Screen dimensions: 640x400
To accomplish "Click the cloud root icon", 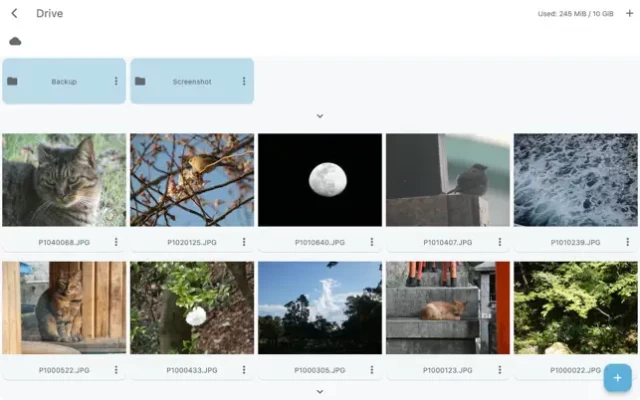I will click(x=15, y=41).
